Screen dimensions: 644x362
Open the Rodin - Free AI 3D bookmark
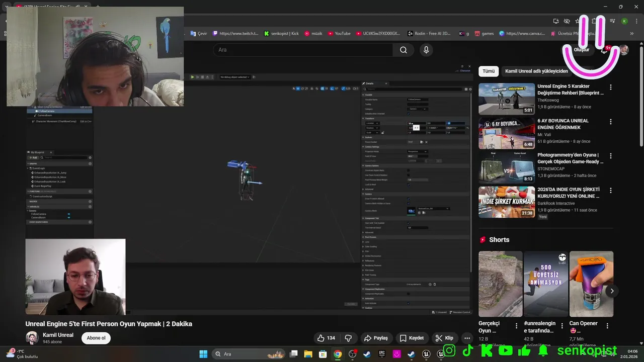pyautogui.click(x=429, y=34)
